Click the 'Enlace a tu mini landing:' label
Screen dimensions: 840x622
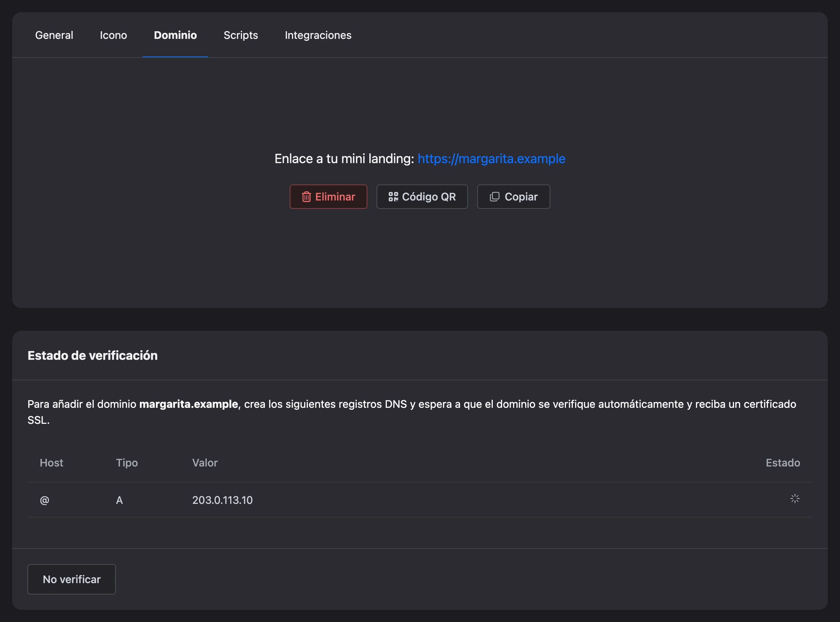pos(344,159)
